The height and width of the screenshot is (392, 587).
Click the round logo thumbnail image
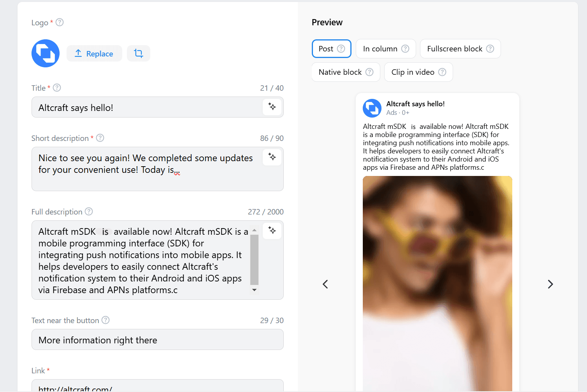[46, 53]
